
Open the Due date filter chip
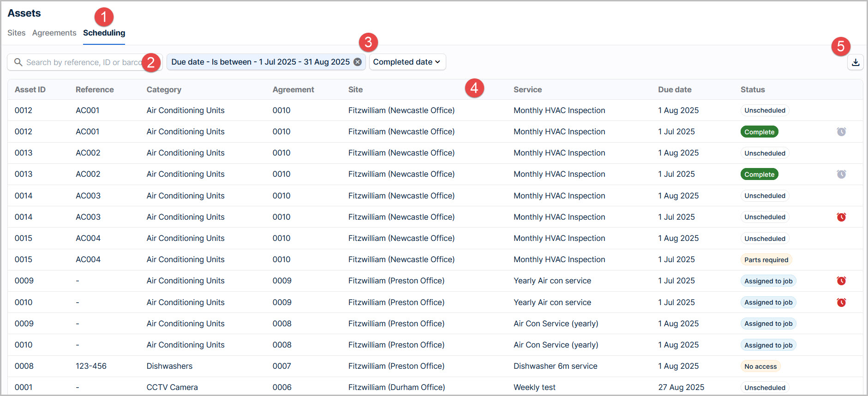click(260, 62)
